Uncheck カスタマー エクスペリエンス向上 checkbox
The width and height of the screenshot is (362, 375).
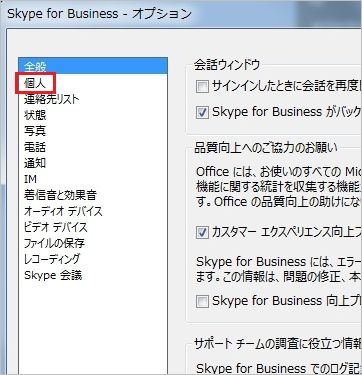pos(202,233)
